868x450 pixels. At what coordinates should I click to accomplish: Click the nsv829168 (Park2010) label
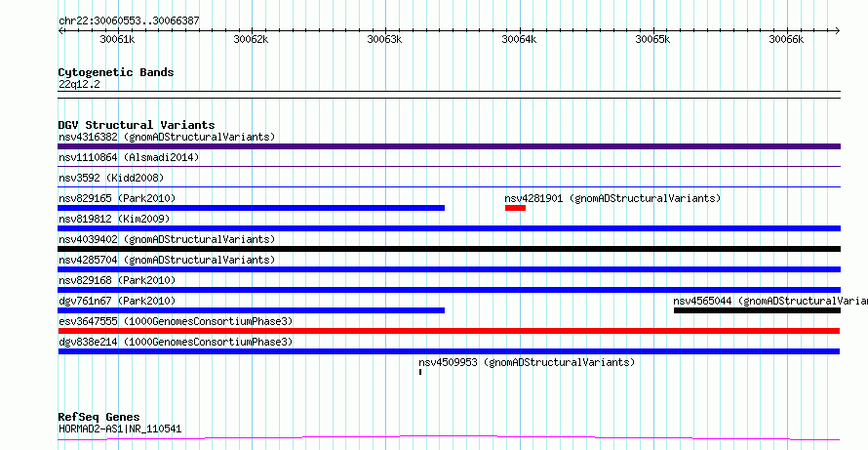117,280
